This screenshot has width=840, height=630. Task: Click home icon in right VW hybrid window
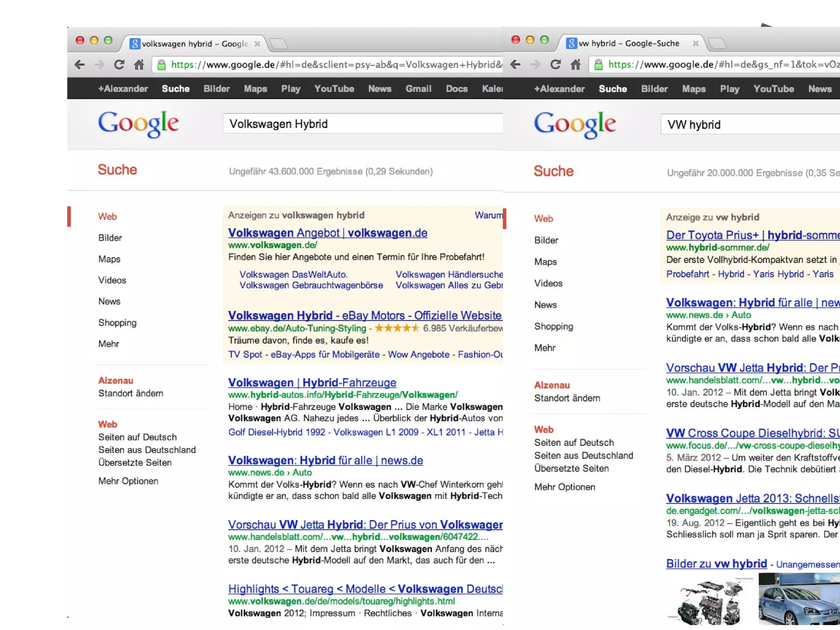pyautogui.click(x=575, y=64)
